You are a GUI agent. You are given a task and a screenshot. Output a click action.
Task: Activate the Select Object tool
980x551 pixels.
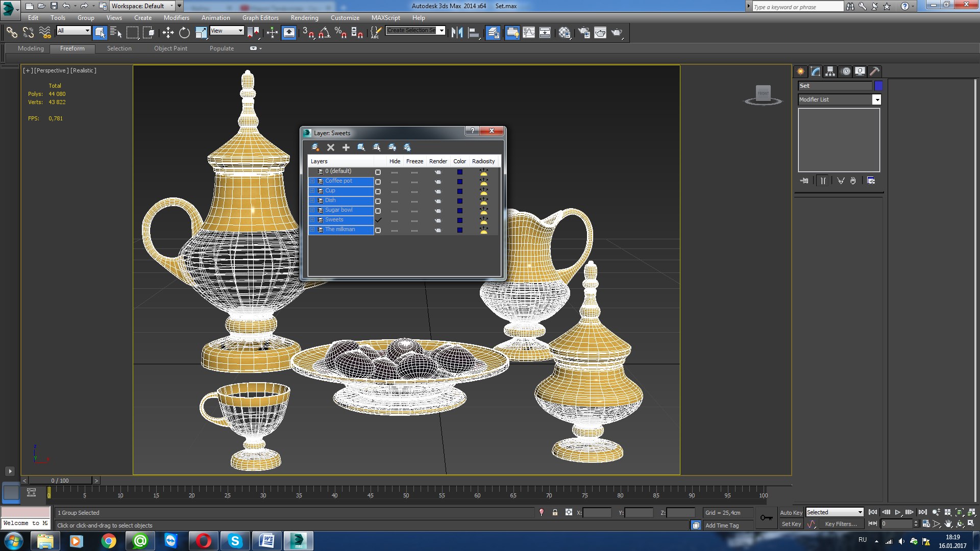point(100,33)
